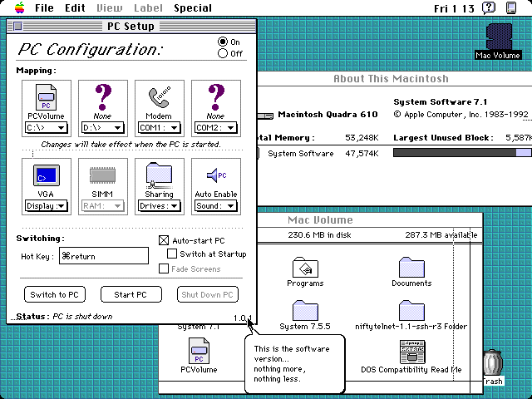Select the Trash can icon
Viewport: 532px width, 399px height.
coord(492,362)
